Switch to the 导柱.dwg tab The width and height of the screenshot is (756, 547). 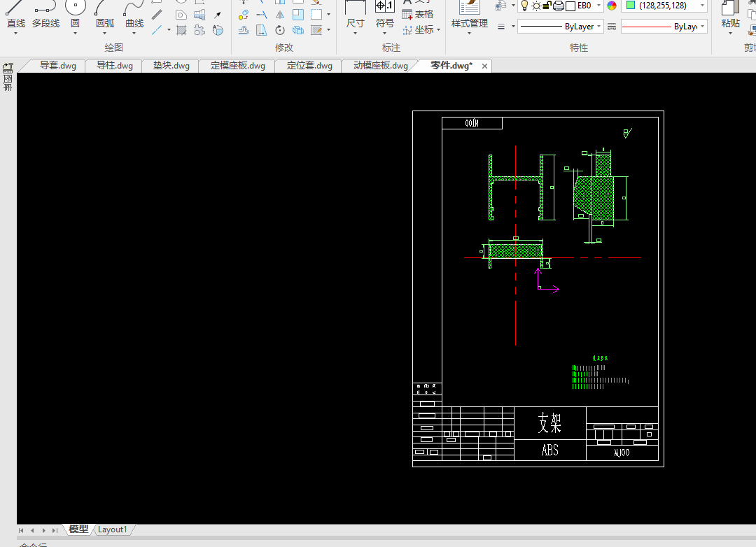pos(114,66)
